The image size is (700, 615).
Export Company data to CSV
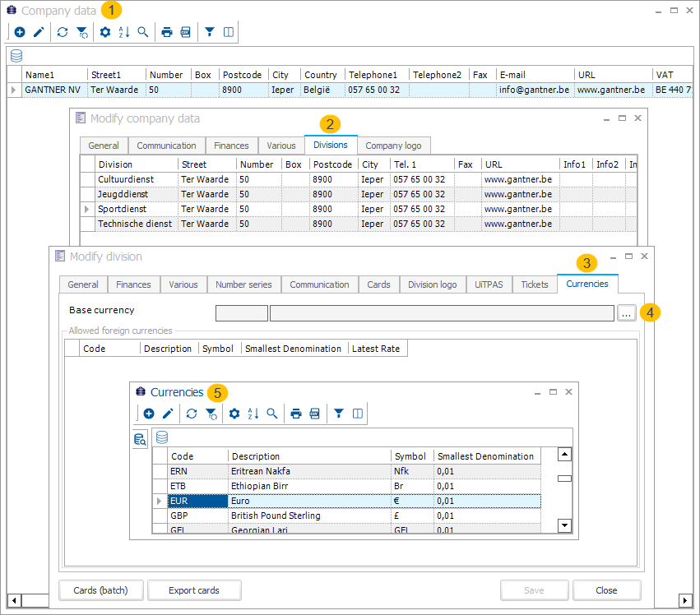[185, 32]
